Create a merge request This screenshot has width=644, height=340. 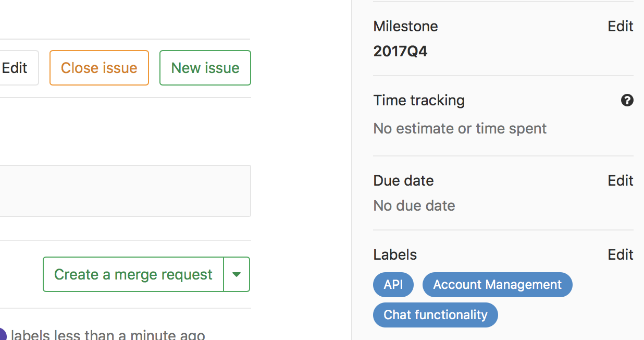click(132, 274)
